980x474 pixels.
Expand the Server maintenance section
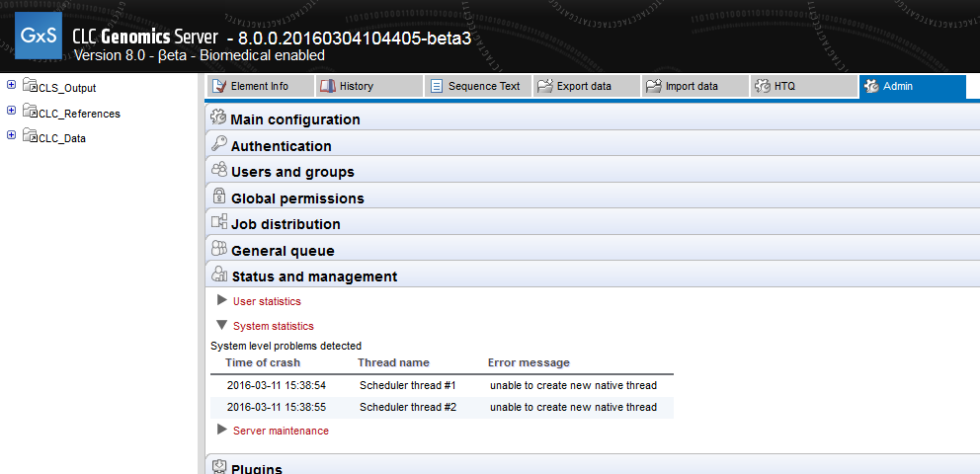[222, 430]
